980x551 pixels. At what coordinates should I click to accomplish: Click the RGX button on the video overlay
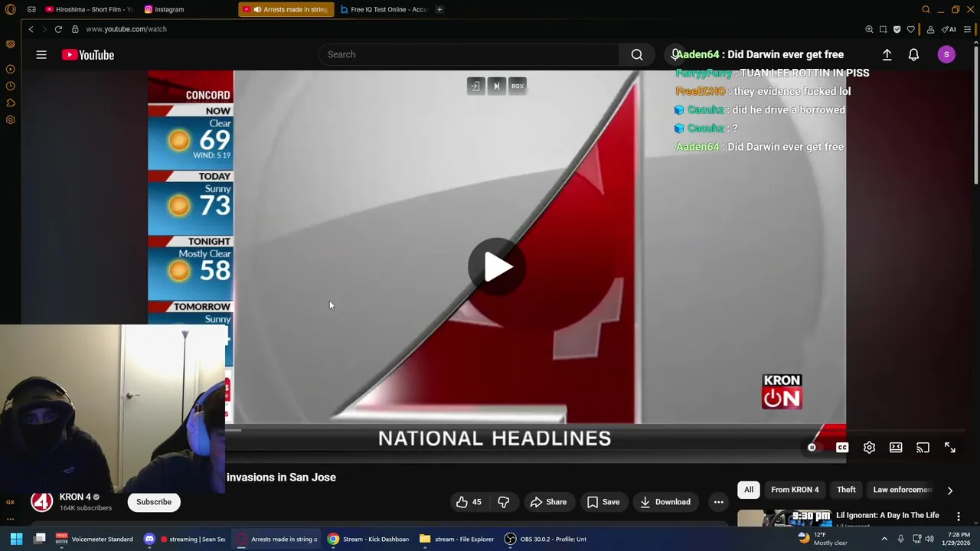[x=518, y=86]
